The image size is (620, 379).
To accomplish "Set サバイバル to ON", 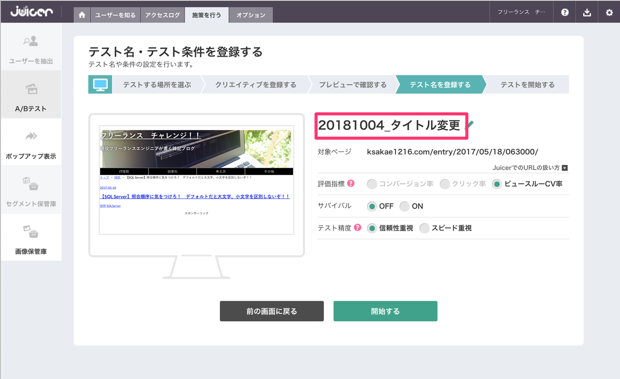I will coord(404,206).
